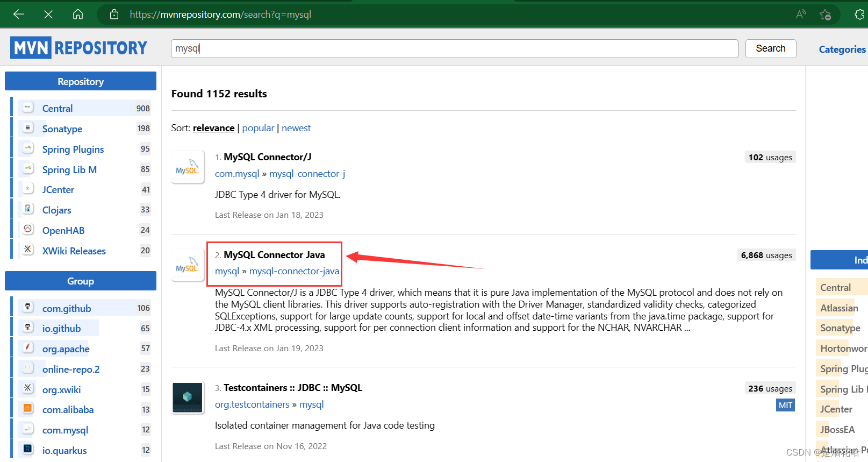Open the Categories link in header
Viewport: 868px width, 462px height.
842,49
